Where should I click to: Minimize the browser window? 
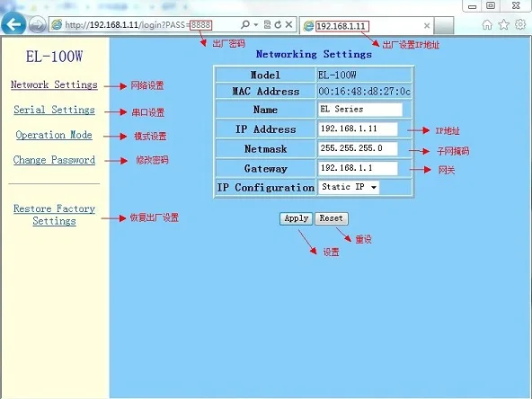pos(473,6)
